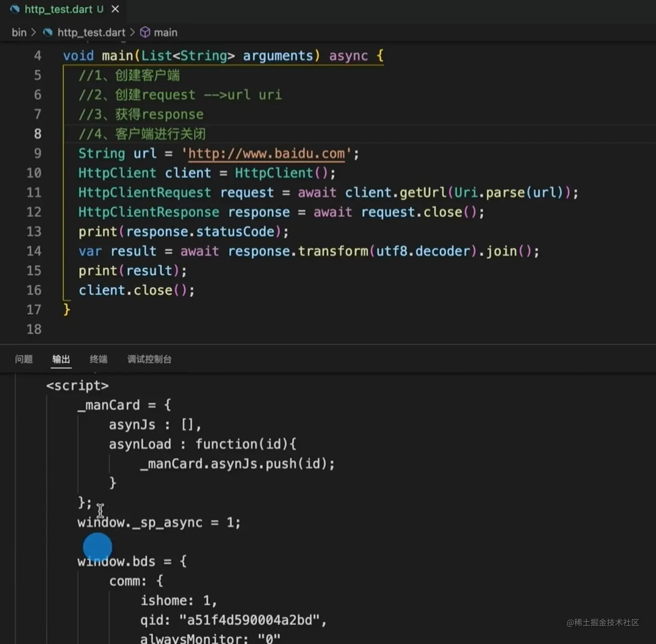
Task: Click 'main' function name on line 4
Action: point(117,56)
